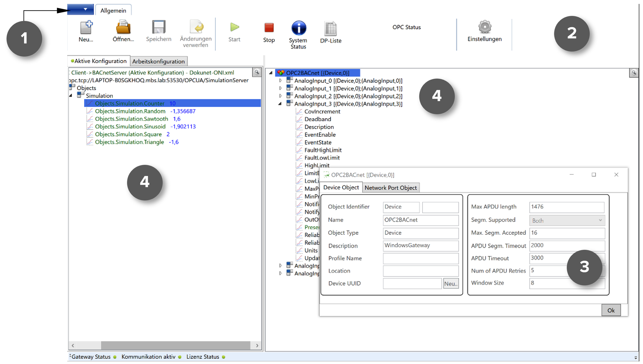Click search icon in left tree panel
This screenshot has height=364, width=643.
click(257, 73)
